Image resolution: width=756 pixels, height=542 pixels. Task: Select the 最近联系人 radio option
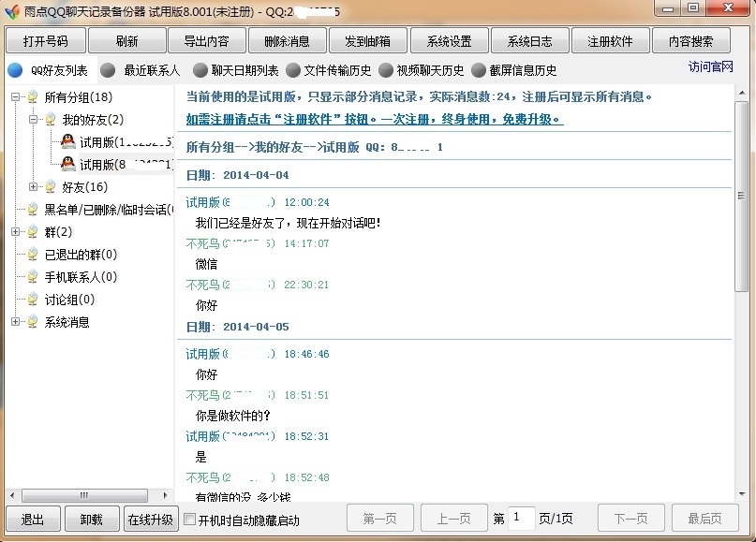[108, 70]
